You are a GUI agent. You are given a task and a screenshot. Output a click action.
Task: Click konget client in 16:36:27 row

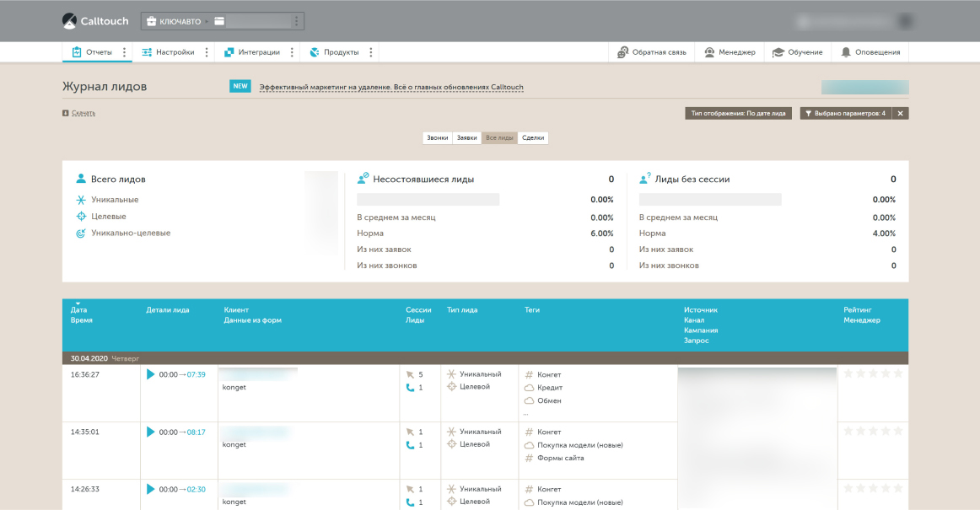pyautogui.click(x=234, y=388)
